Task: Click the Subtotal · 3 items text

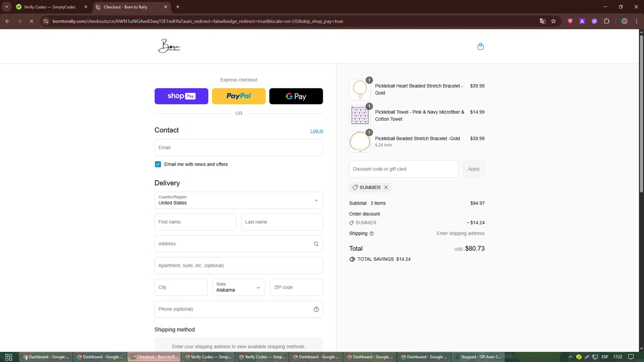Action: (x=368, y=203)
